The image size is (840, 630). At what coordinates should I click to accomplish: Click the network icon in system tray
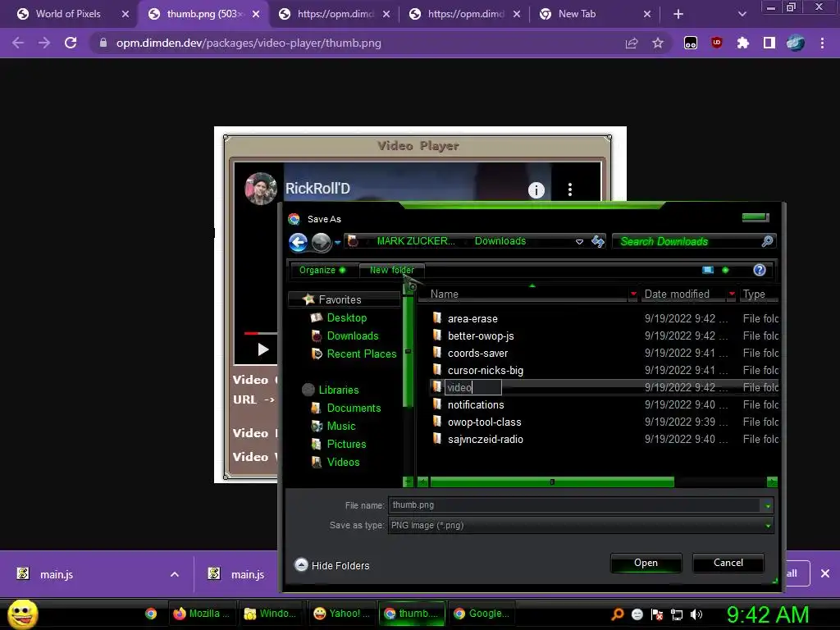[x=677, y=614]
